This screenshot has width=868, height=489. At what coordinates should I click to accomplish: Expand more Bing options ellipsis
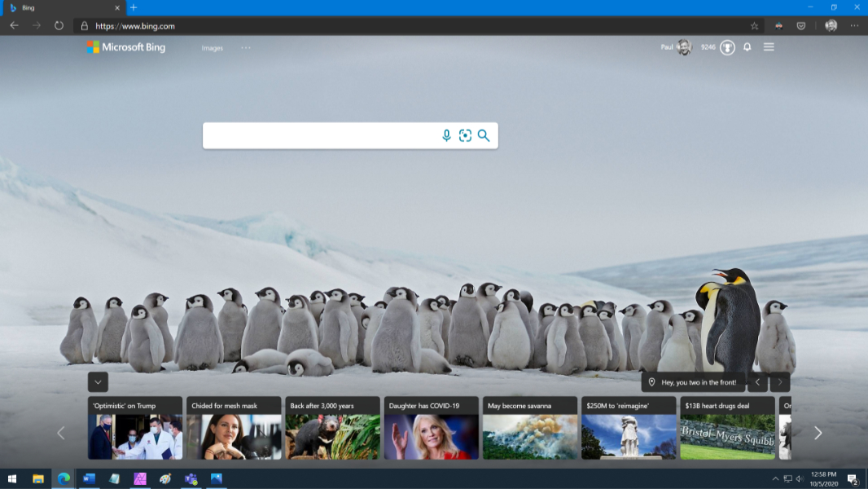click(246, 47)
